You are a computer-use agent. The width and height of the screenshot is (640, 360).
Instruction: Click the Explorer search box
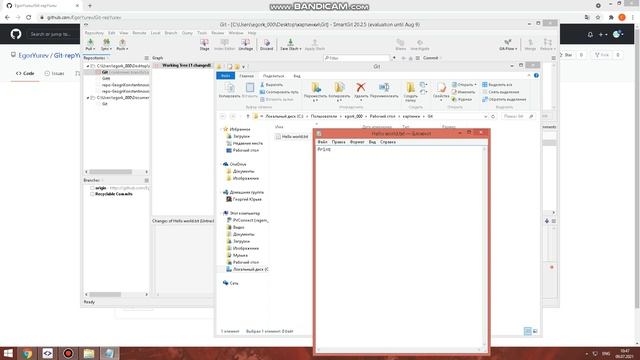(x=518, y=116)
